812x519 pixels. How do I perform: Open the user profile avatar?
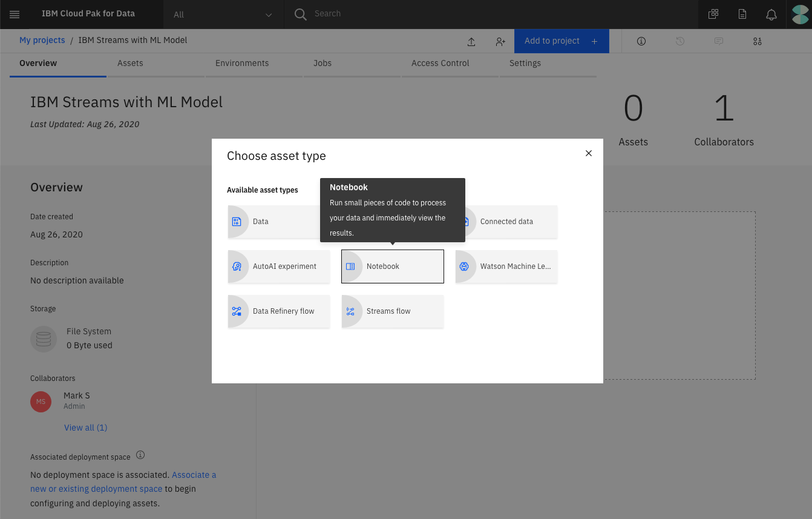tap(801, 15)
